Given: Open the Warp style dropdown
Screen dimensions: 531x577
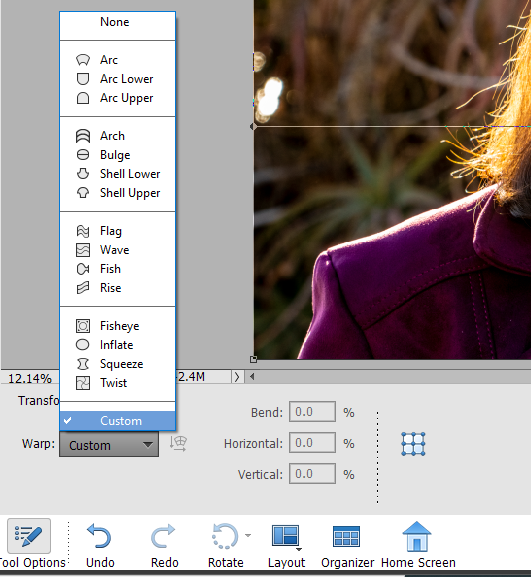Looking at the screenshot, I should [109, 445].
